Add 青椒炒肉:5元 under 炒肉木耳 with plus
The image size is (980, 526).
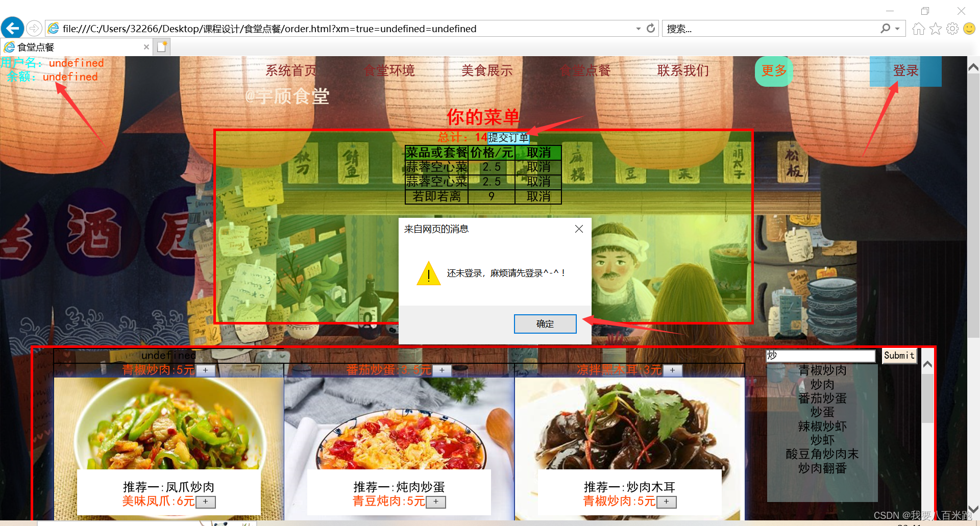point(667,502)
